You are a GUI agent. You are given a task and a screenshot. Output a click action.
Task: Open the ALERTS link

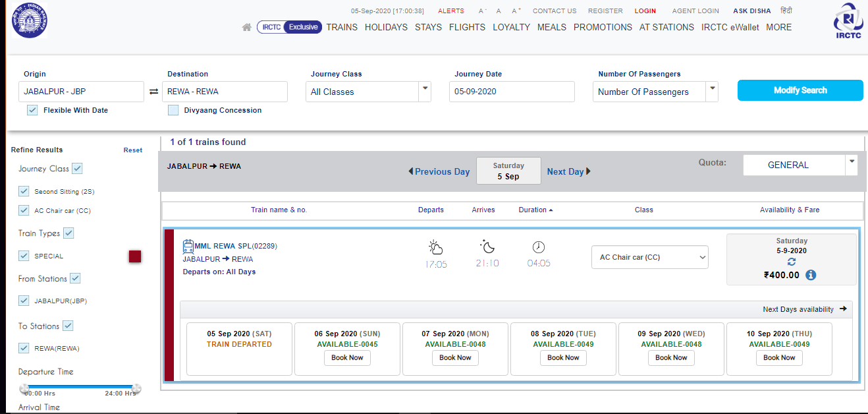pos(451,11)
